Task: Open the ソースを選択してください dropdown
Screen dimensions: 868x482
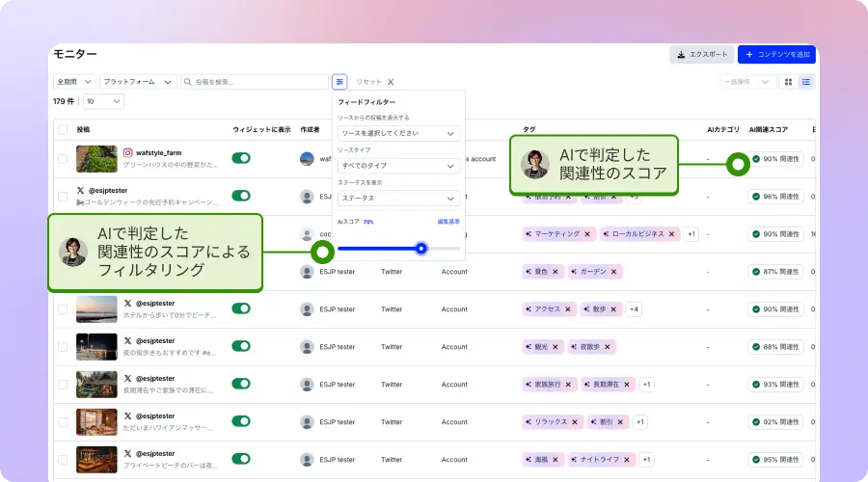Action: pos(398,133)
